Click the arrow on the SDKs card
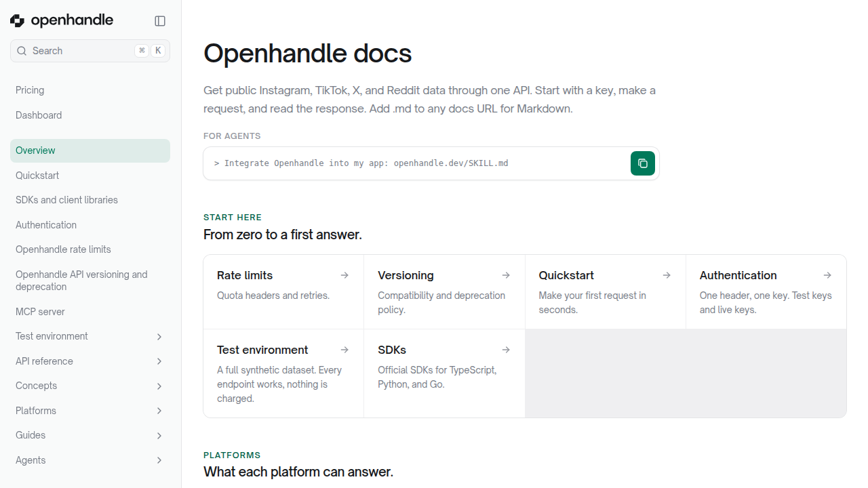Screen dimensions: 868x488 [506, 350]
